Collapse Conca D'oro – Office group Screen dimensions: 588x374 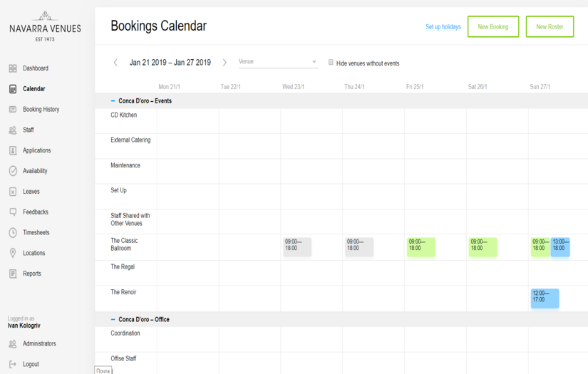113,319
